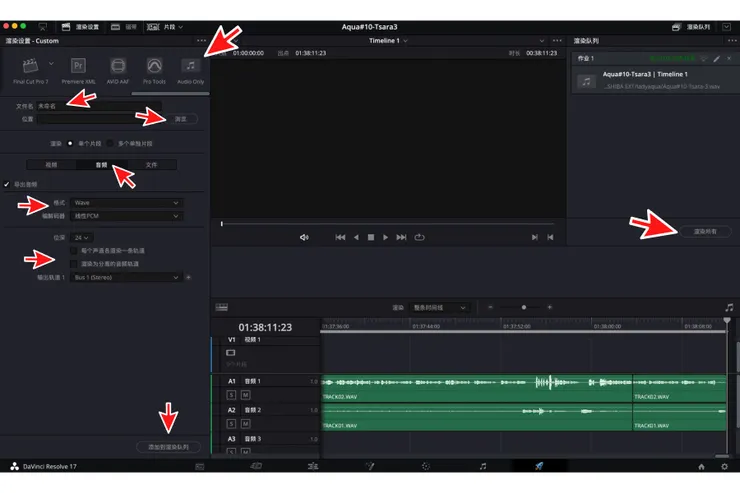Enable render one track per channel checkbox
The image size is (740, 493).
(x=74, y=251)
